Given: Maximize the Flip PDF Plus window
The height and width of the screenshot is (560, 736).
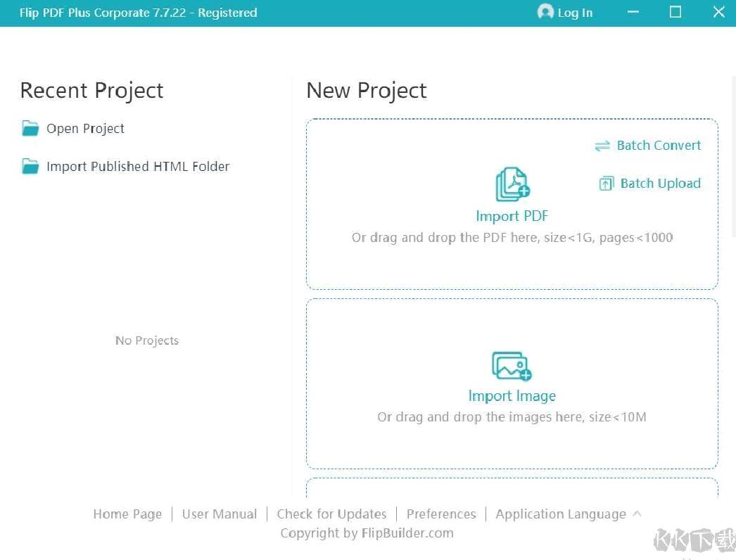Looking at the screenshot, I should pyautogui.click(x=675, y=12).
